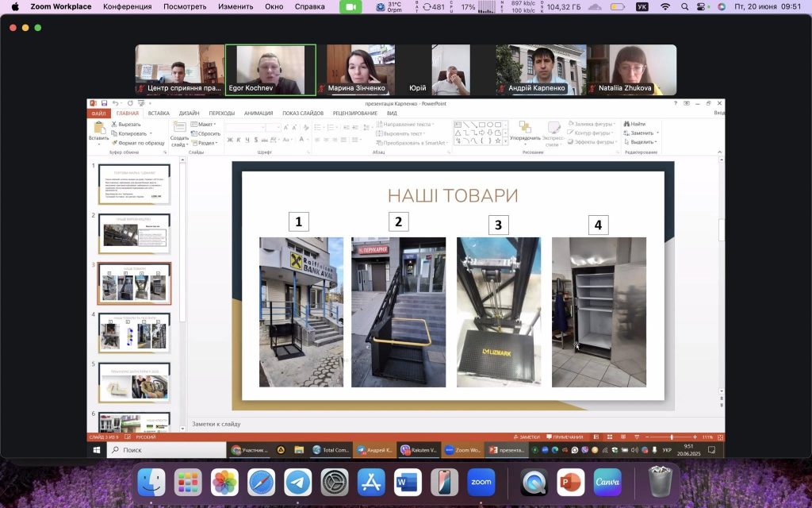Click the Сбросить reset button
812x508 pixels.
click(208, 133)
